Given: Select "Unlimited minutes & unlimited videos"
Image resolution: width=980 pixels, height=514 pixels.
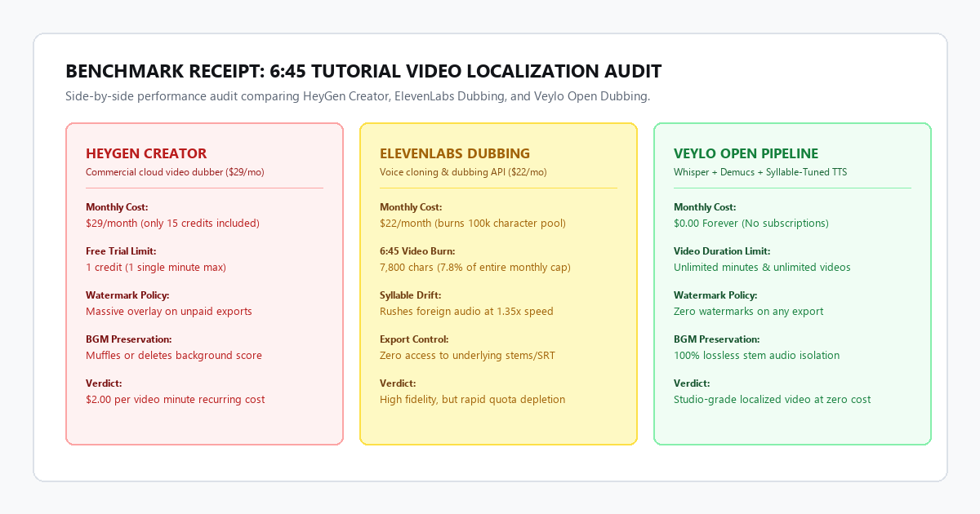Looking at the screenshot, I should click(762, 267).
